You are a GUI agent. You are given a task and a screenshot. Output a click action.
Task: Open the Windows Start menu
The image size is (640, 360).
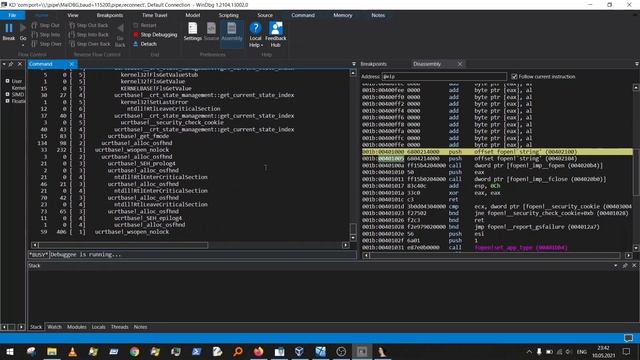coord(10,352)
